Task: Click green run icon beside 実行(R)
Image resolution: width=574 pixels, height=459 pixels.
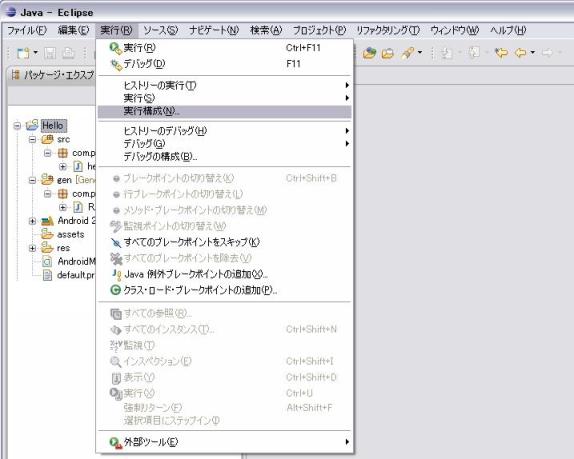Action: 115,48
